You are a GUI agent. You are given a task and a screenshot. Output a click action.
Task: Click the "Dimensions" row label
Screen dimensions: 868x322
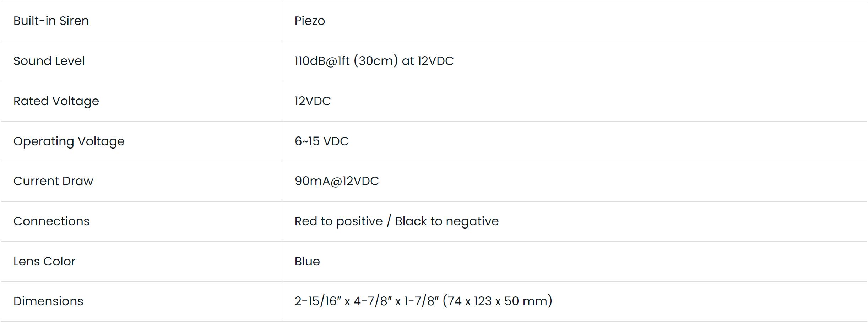click(x=48, y=301)
